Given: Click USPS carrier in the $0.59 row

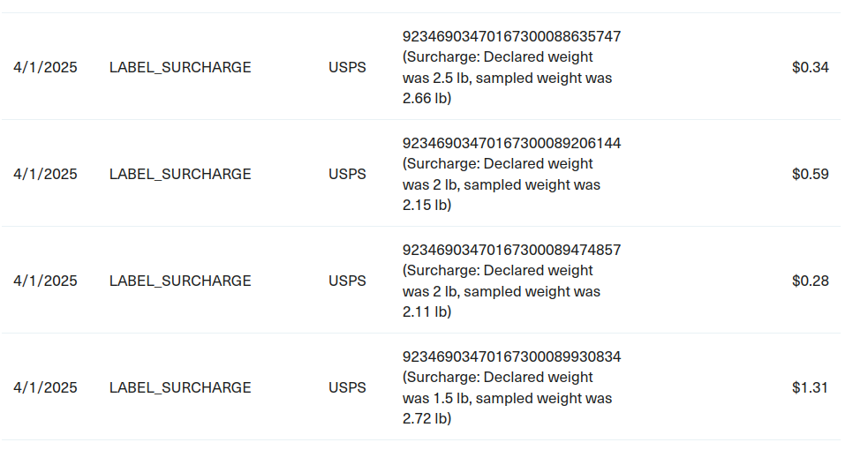Looking at the screenshot, I should pyautogui.click(x=347, y=174).
